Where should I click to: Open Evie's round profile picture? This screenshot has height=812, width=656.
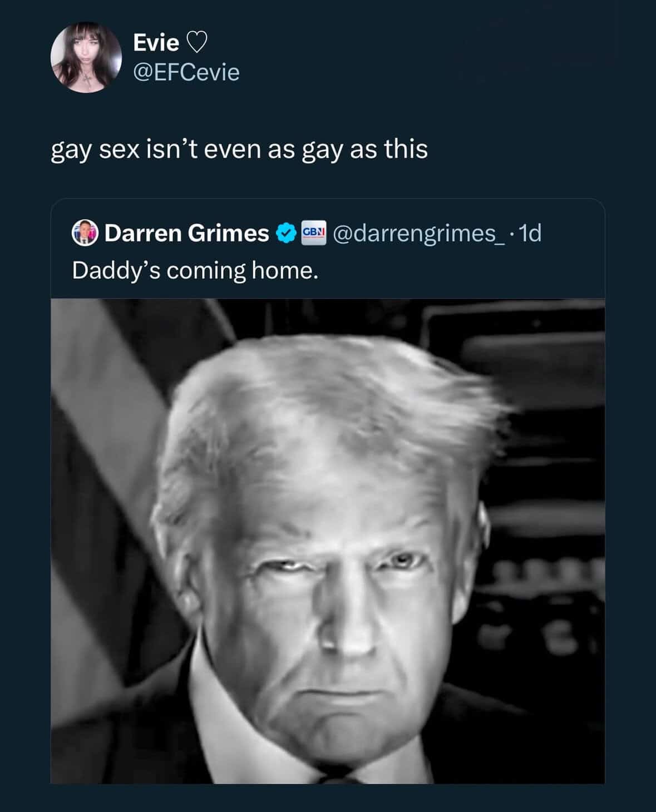pos(86,57)
